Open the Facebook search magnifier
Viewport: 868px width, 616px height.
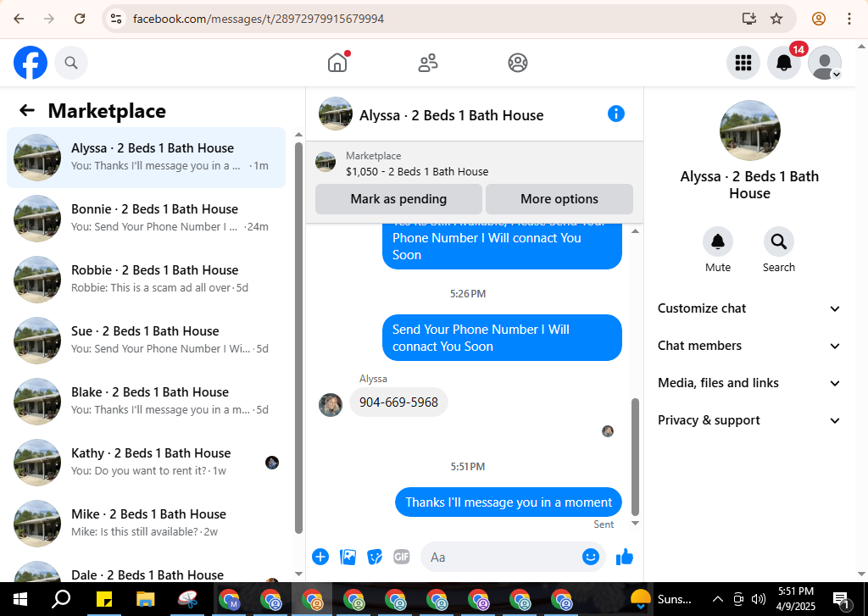point(71,63)
